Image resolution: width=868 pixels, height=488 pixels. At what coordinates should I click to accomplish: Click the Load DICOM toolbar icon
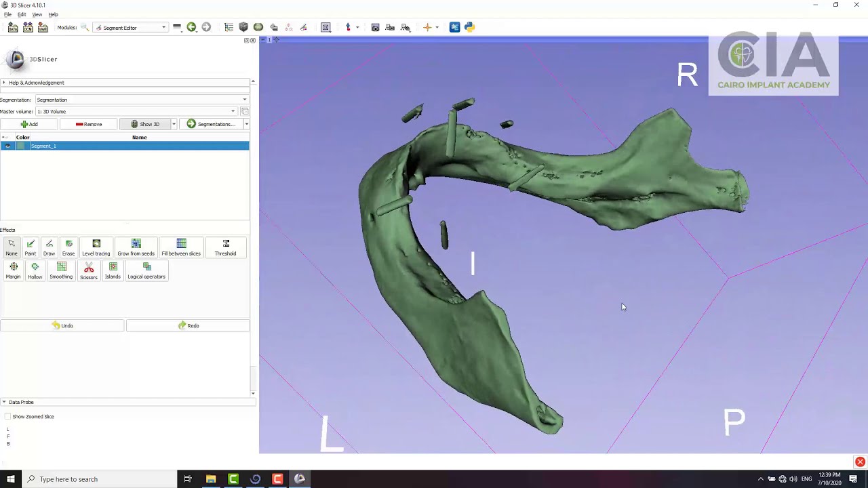(x=28, y=27)
